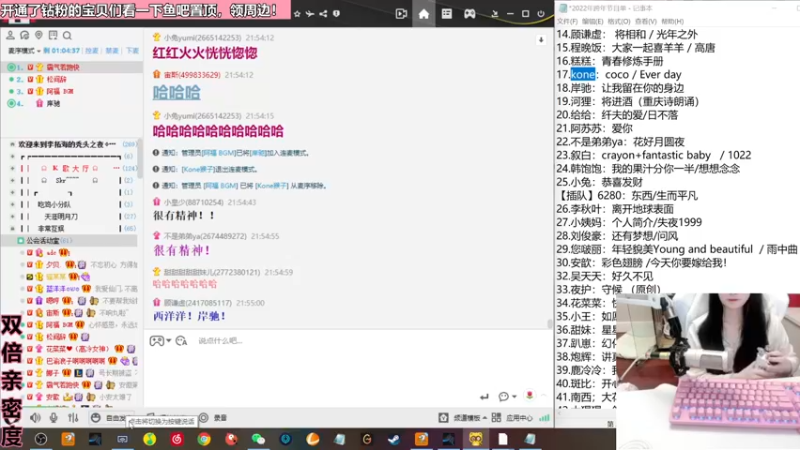Click the scroll-to-bottom arrow in chat panel
This screenshot has height=450, width=800.
pos(541,40)
